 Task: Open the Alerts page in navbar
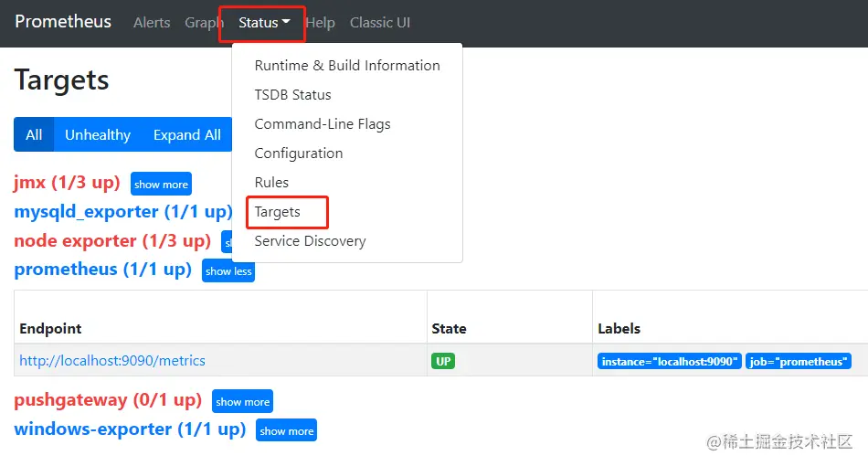tap(152, 23)
